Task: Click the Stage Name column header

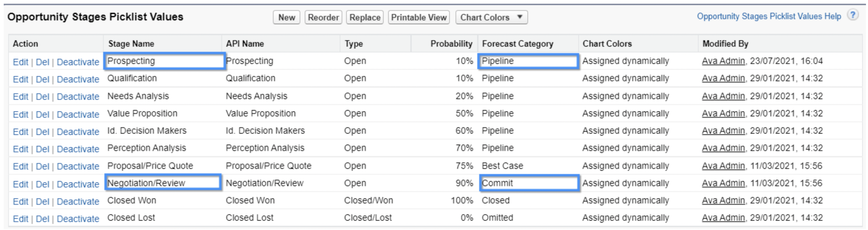Action: tap(131, 44)
